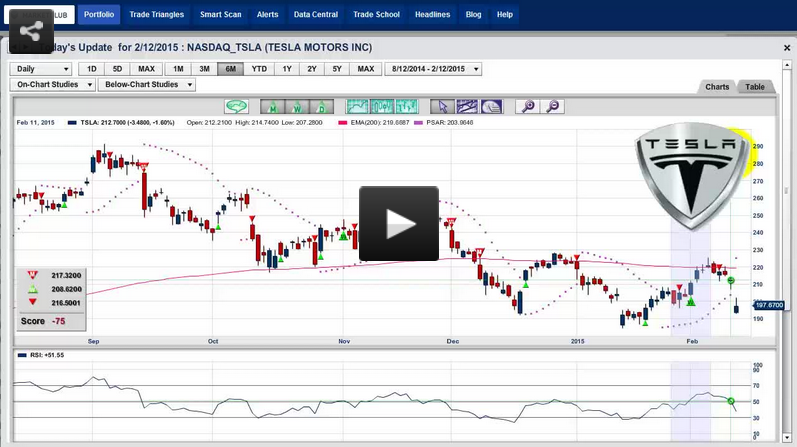Select the 6M range button
Screen dimensions: 797x447
[x=231, y=69]
